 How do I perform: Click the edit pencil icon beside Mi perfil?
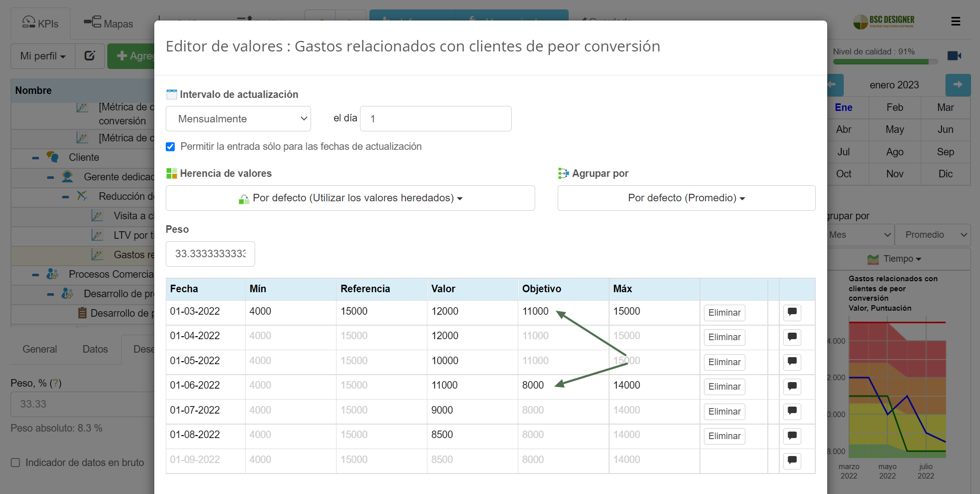90,56
